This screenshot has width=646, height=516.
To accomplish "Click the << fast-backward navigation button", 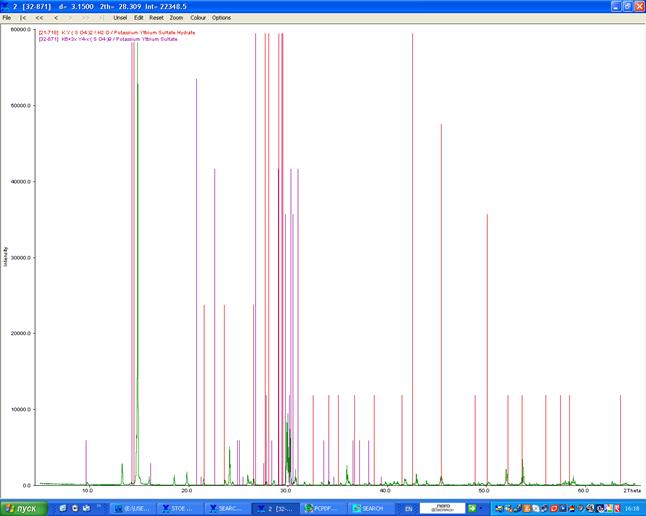I will (39, 18).
